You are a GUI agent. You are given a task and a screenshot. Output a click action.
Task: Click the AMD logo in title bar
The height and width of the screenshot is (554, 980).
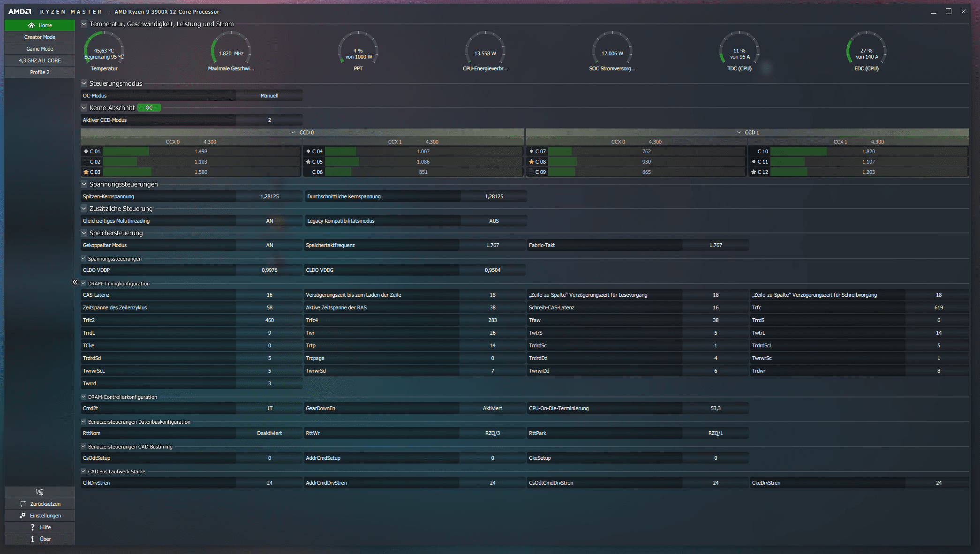pos(20,12)
